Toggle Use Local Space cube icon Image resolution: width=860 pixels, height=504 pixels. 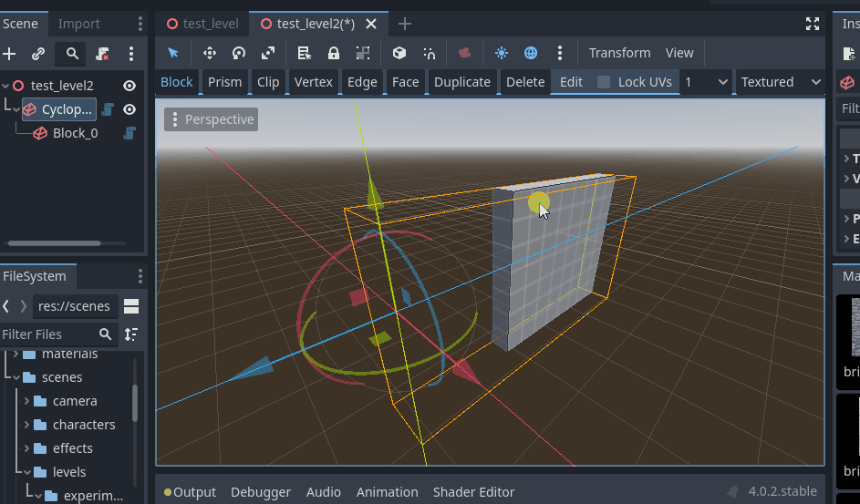click(399, 53)
